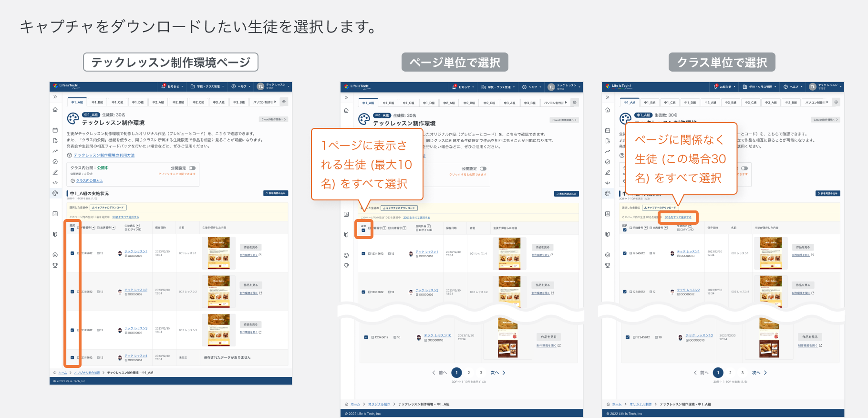Click the calendar icon in right screenshot sidebar
This screenshot has height=418, width=868.
[x=607, y=130]
